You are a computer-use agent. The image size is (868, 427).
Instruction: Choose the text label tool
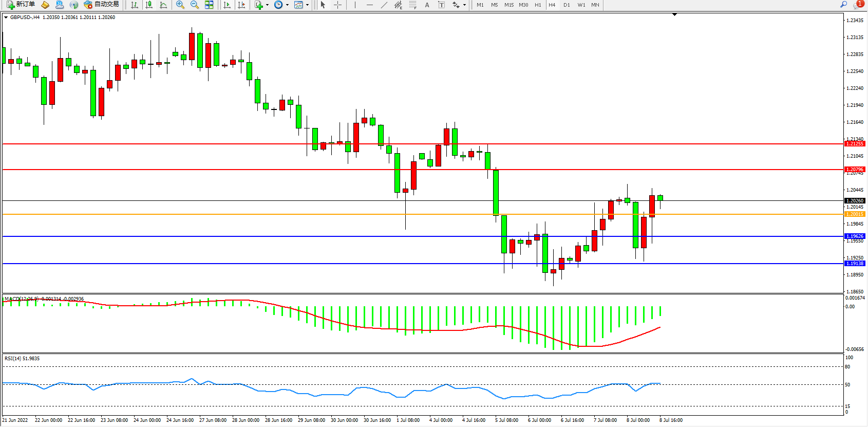coord(427,5)
